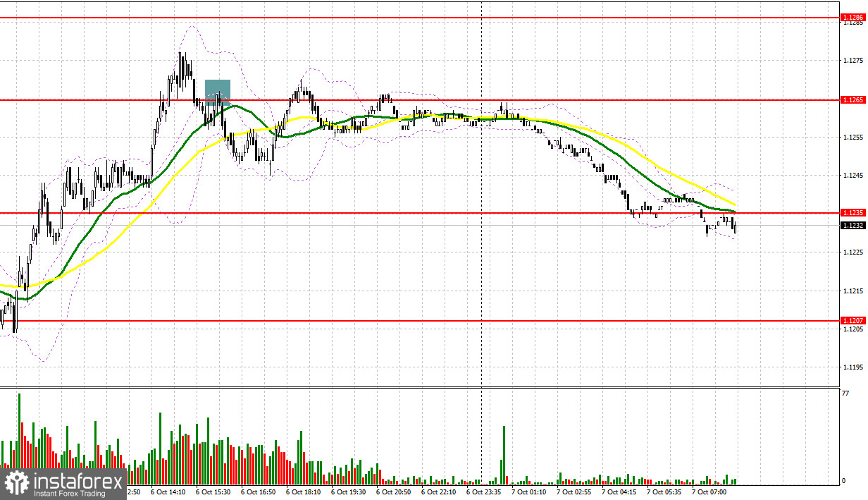Click the 1.1235 red level price label
868x500 pixels.
click(852, 212)
